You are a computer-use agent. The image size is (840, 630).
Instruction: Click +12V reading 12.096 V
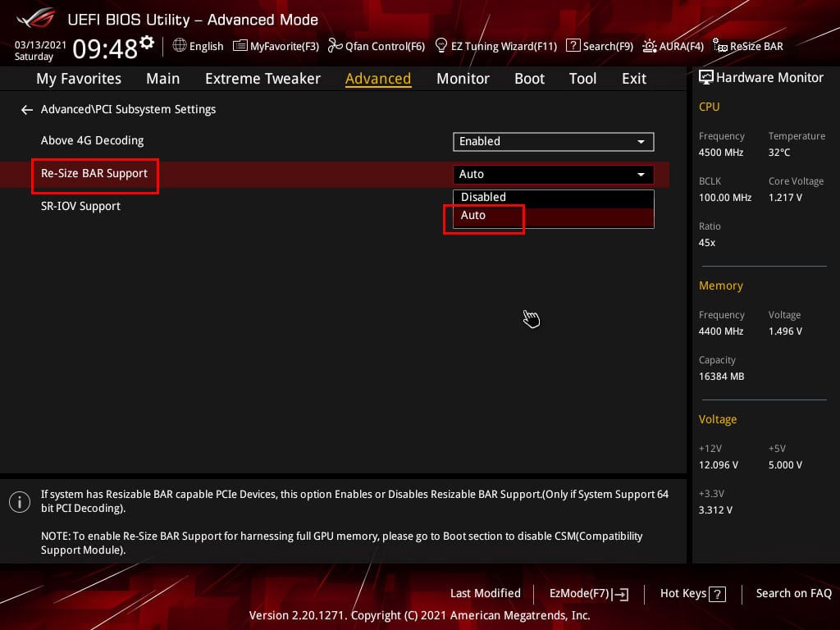718,464
